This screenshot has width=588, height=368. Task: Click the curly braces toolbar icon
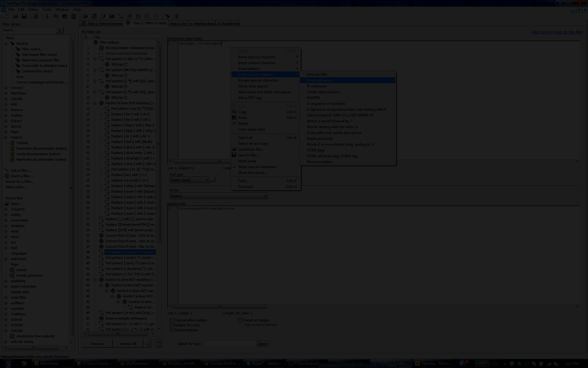156,16
